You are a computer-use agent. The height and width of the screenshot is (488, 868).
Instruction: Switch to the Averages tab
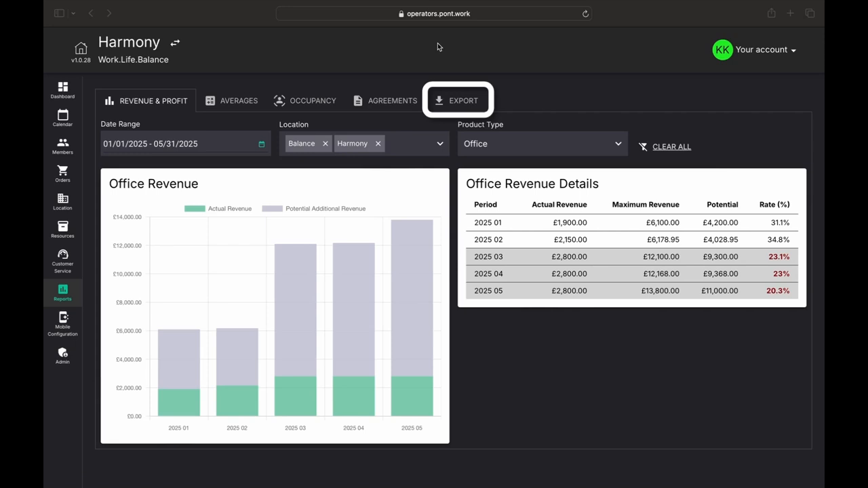click(231, 100)
